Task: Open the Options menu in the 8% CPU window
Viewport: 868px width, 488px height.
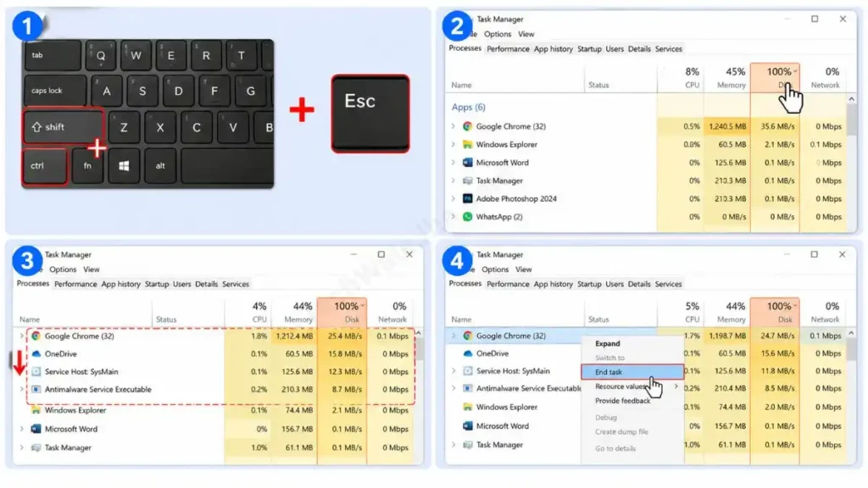Action: point(498,34)
